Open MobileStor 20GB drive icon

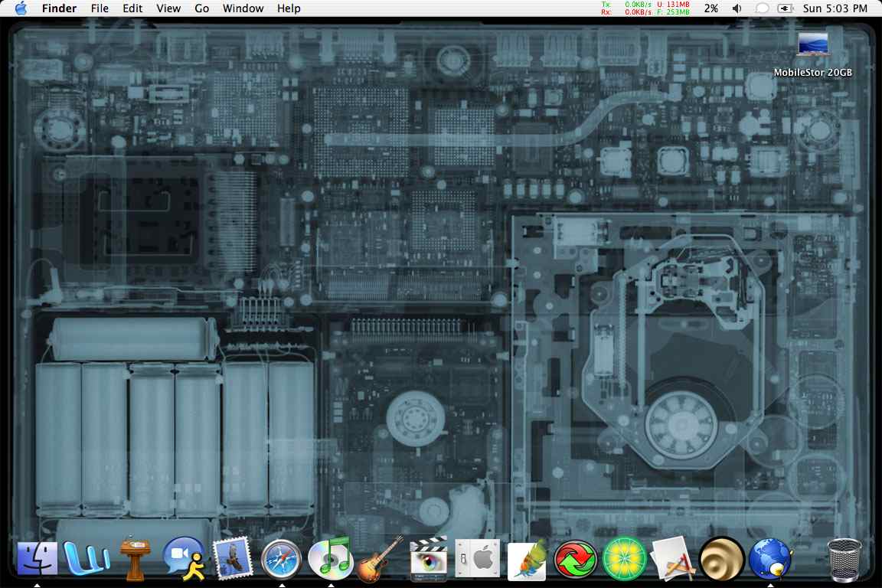coord(812,44)
